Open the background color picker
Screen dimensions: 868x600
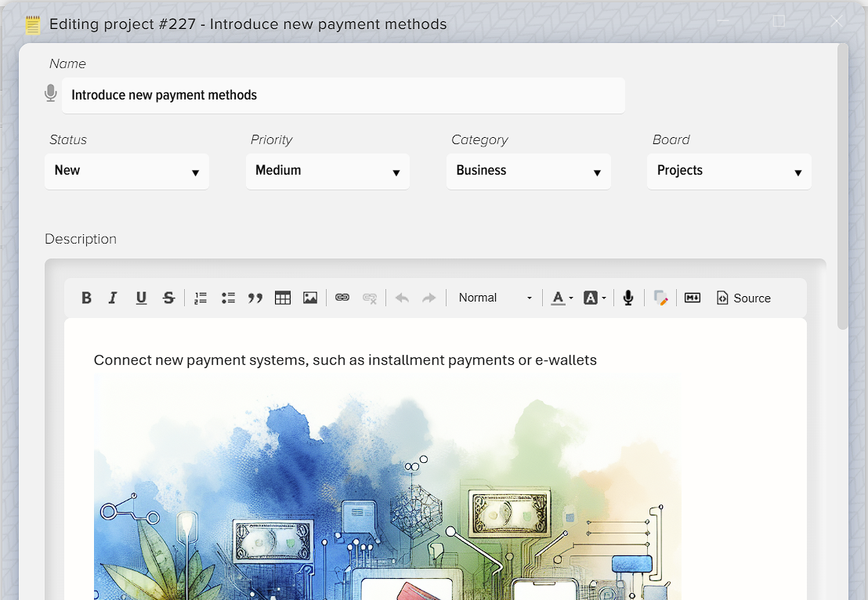coord(595,298)
